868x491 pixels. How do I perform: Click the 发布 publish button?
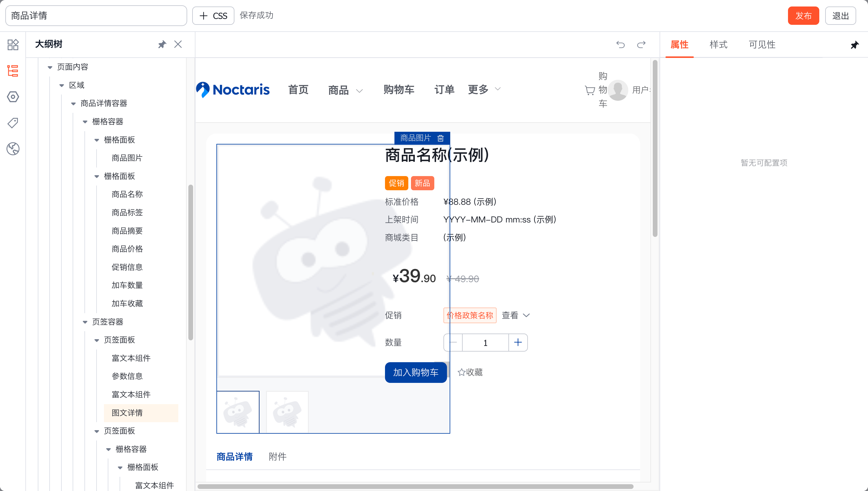tap(803, 16)
